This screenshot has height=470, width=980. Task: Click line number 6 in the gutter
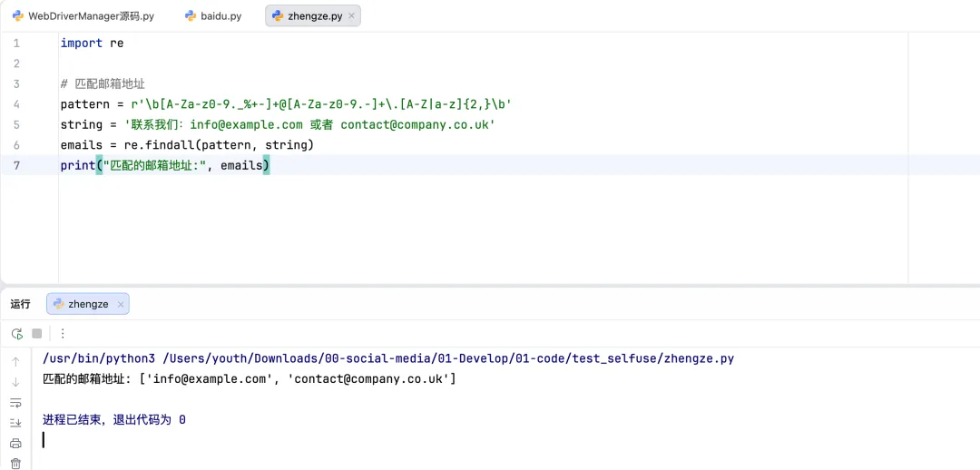tap(16, 145)
